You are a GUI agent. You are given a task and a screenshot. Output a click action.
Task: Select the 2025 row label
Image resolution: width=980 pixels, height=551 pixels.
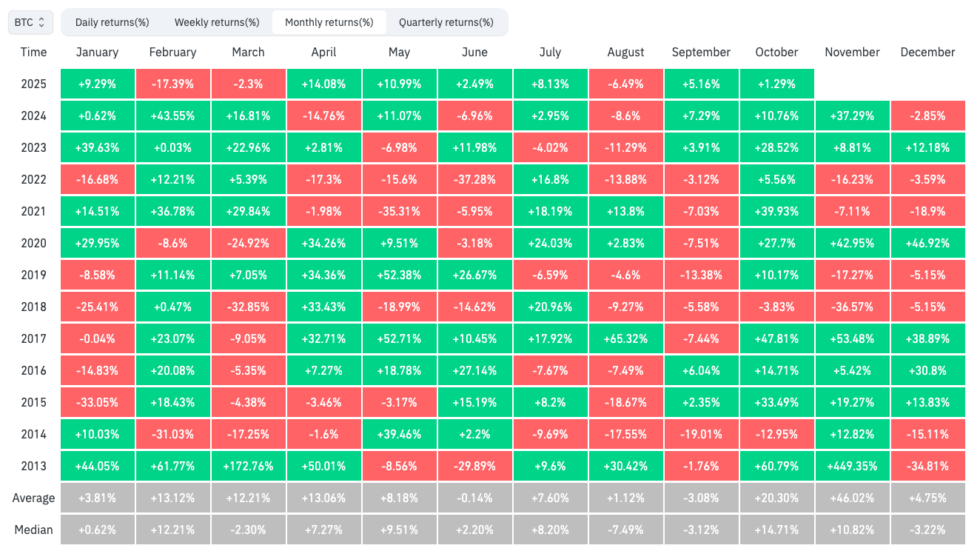(x=33, y=84)
